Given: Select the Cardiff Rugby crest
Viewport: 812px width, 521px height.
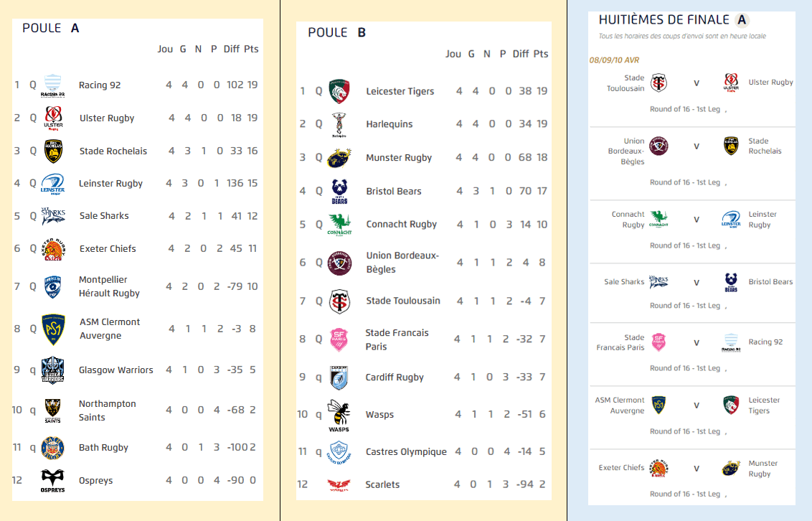Looking at the screenshot, I should tap(339, 377).
